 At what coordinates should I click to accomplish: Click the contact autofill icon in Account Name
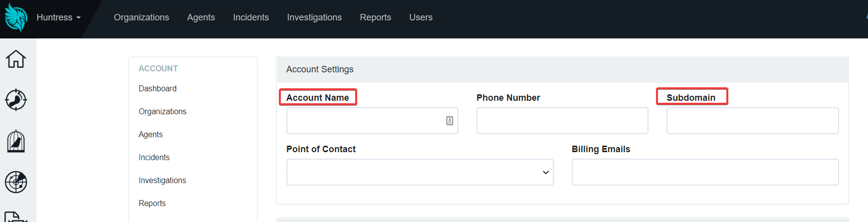(x=449, y=121)
